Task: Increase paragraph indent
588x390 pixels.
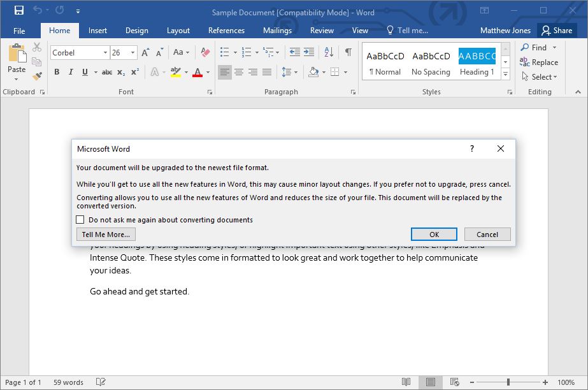Action: (309, 52)
